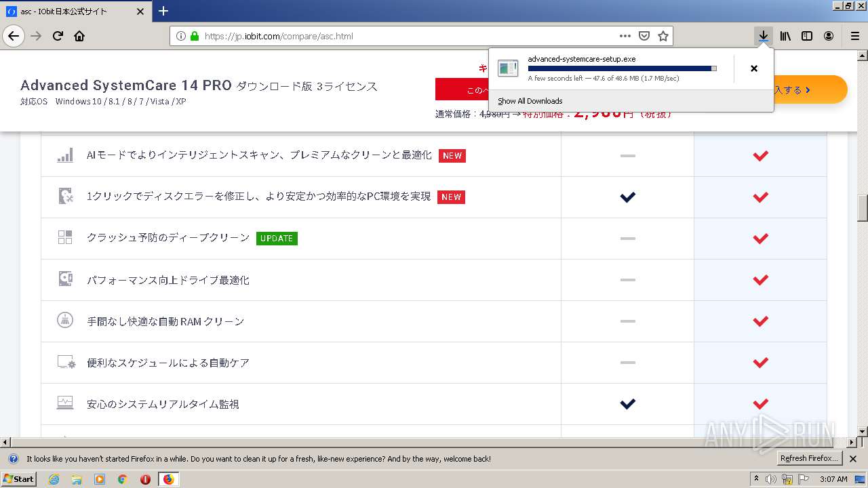Click Refresh Firefox button

(810, 459)
